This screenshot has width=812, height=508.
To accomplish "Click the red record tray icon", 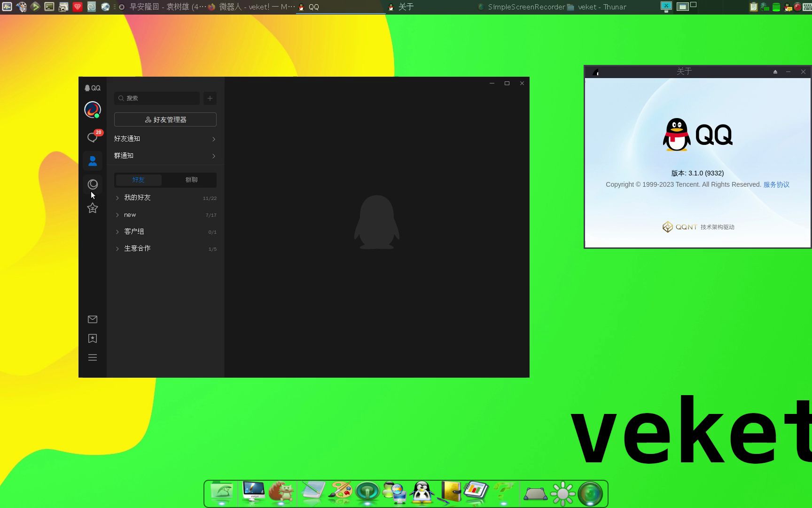I will tap(797, 7).
